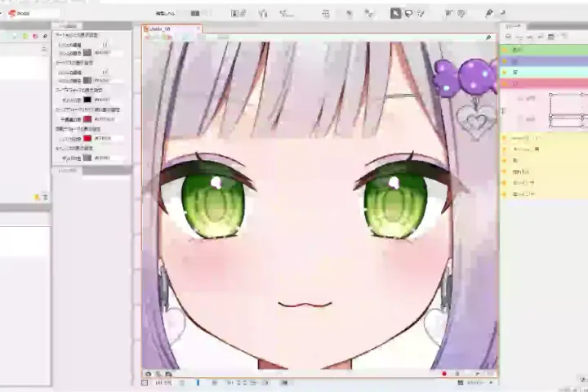Expand the purple parameter group
Viewport: 588px width, 392px height.
(x=505, y=60)
